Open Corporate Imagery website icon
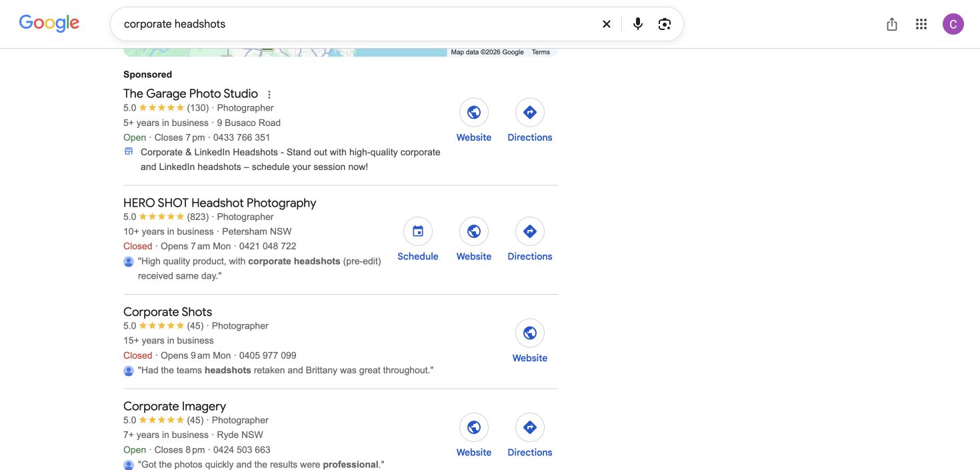This screenshot has width=980, height=470. pos(474,427)
